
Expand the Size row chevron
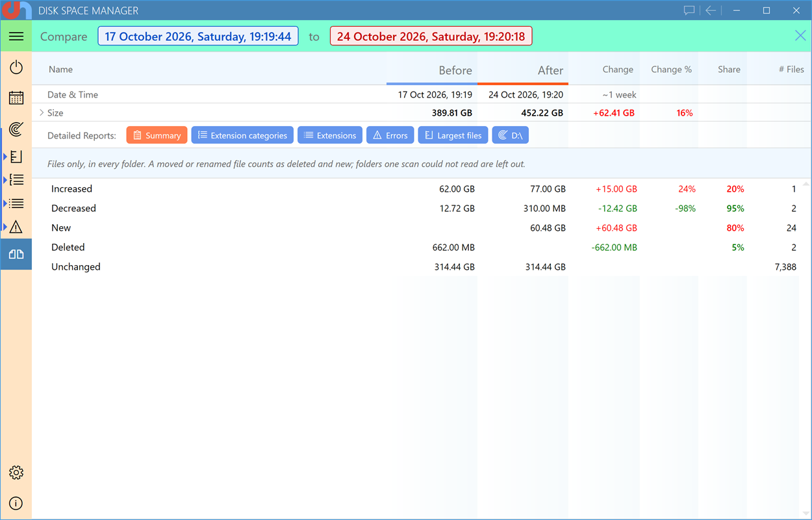point(42,112)
